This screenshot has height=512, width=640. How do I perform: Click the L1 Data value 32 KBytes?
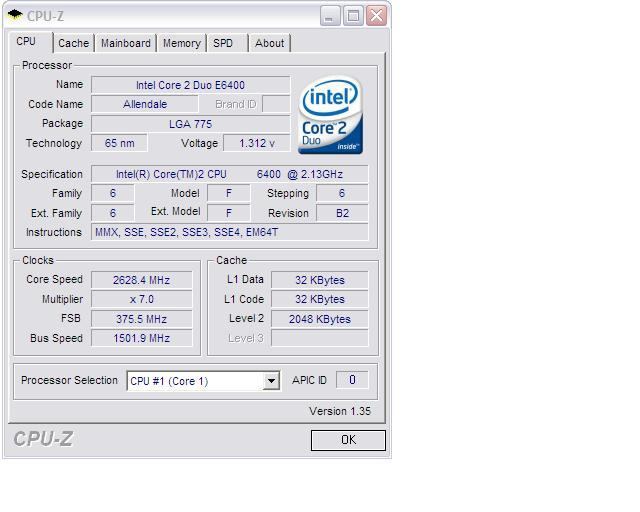tap(320, 280)
